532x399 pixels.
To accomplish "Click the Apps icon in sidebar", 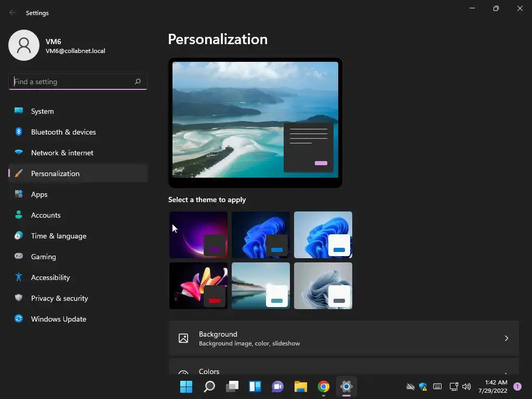I will [19, 194].
